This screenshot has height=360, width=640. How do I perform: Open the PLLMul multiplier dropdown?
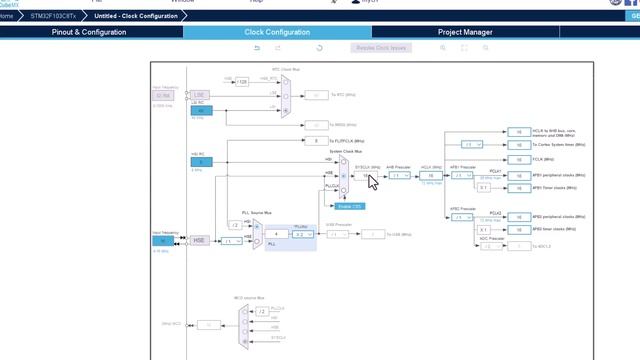(x=303, y=234)
